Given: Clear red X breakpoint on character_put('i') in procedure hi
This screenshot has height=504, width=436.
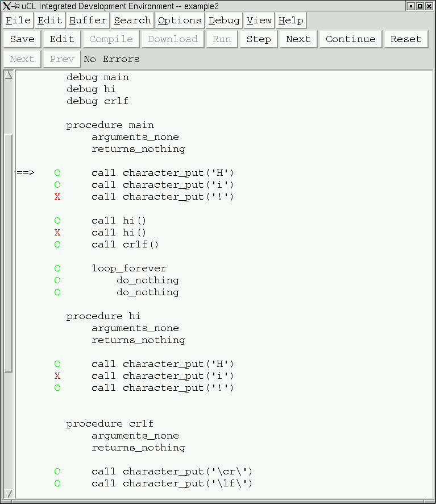Looking at the screenshot, I should (57, 376).
